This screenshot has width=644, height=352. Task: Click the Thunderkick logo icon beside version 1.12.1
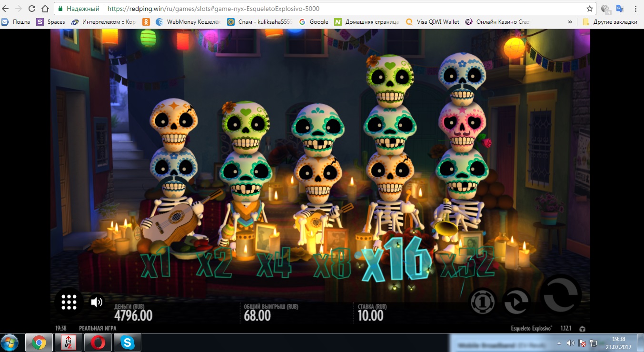tap(582, 329)
